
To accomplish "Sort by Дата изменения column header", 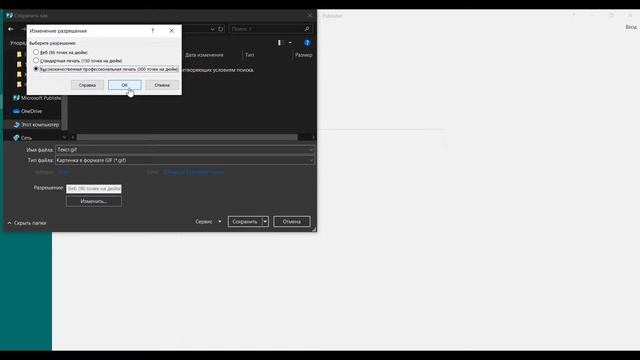I will click(x=204, y=55).
